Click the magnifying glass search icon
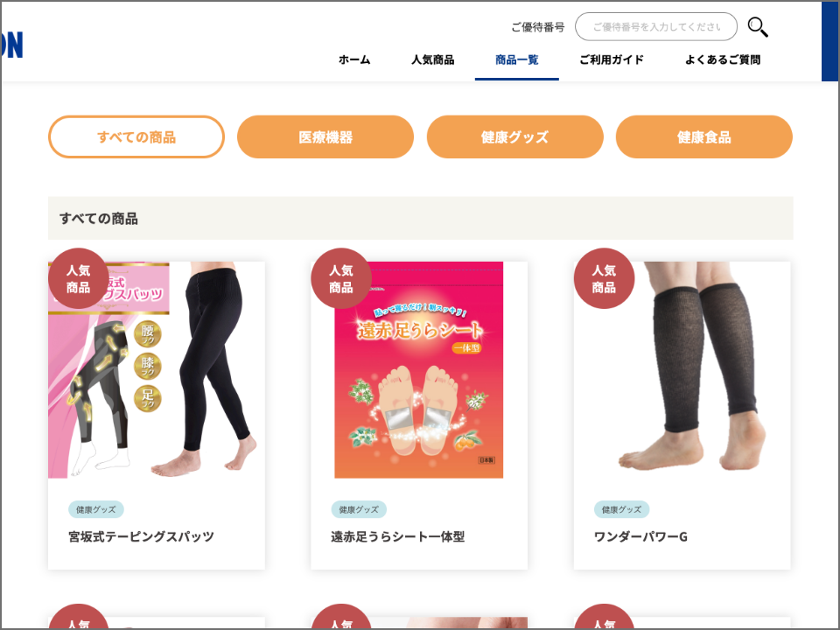The image size is (840, 630). click(x=758, y=27)
